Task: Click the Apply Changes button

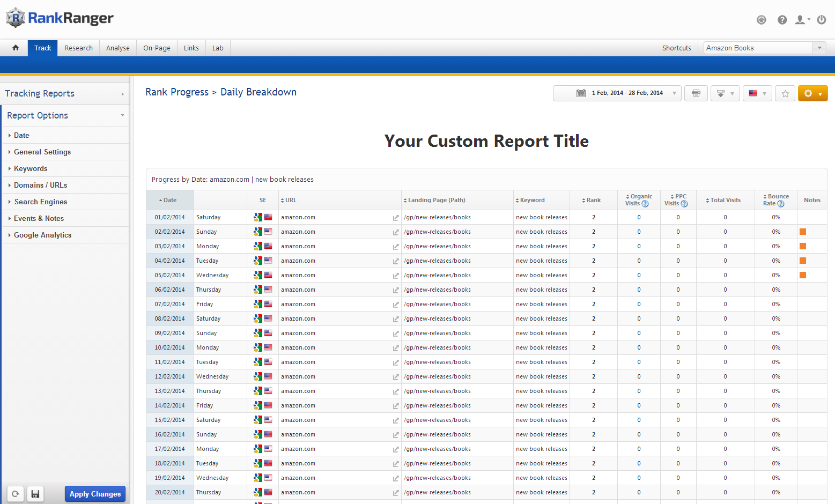Action: (x=95, y=494)
